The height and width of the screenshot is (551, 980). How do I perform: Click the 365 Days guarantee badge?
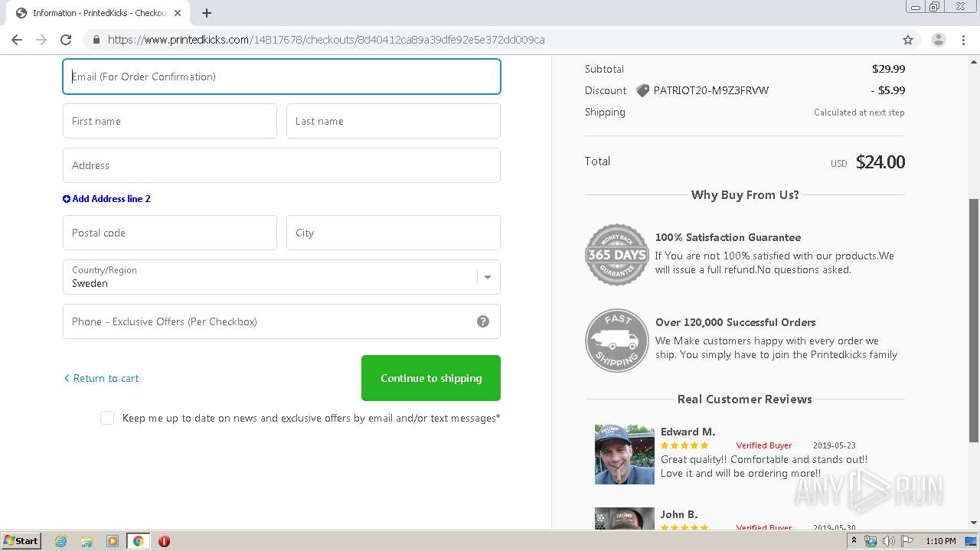click(x=617, y=255)
